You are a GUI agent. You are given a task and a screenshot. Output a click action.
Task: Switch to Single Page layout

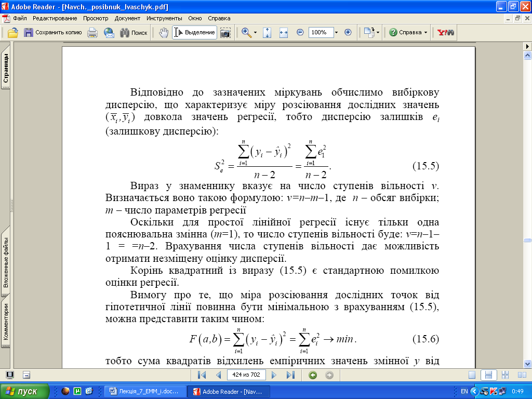click(x=472, y=375)
